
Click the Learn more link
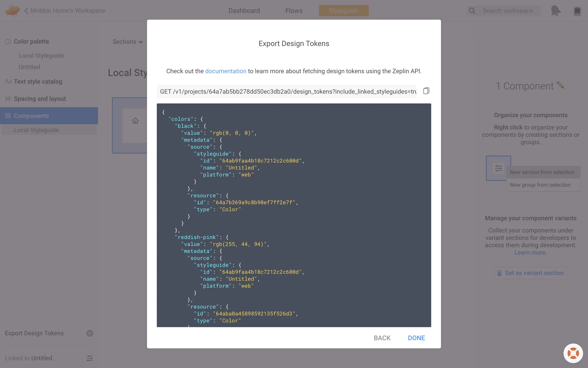point(530,253)
